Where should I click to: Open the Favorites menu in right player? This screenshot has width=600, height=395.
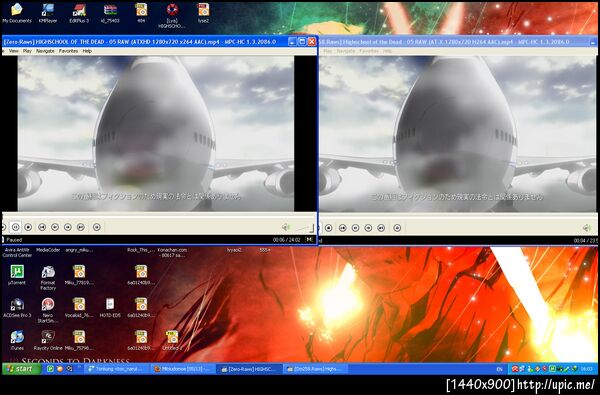[x=369, y=51]
